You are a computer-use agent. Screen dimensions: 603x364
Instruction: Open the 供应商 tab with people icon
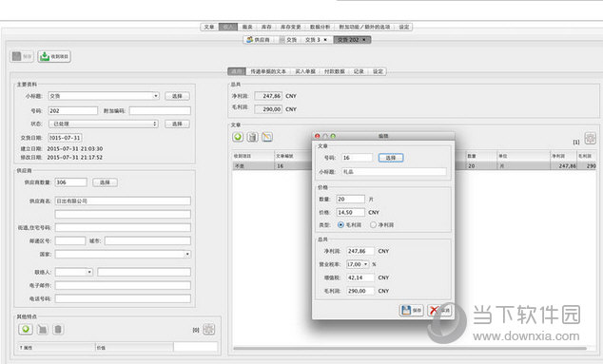(x=259, y=40)
